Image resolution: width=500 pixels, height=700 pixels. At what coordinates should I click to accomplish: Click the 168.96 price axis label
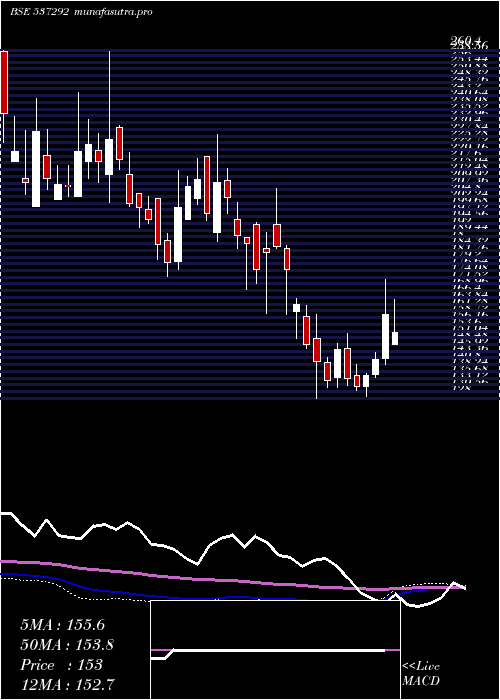(470, 280)
